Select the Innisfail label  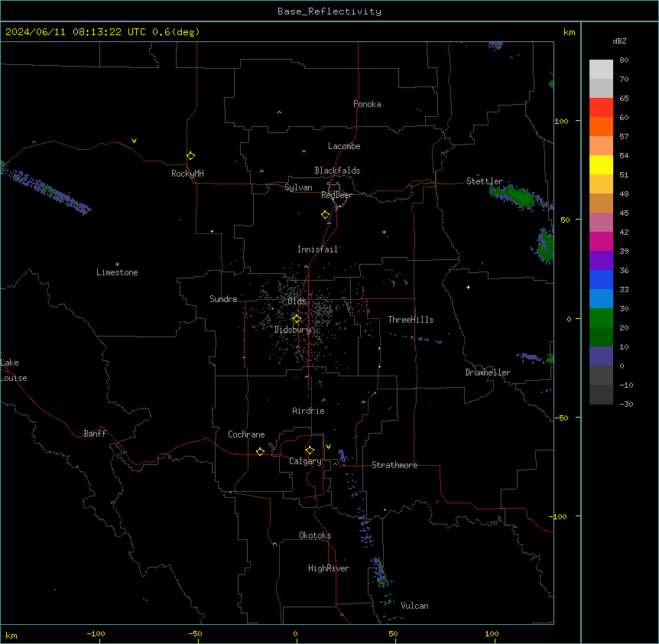click(x=317, y=249)
